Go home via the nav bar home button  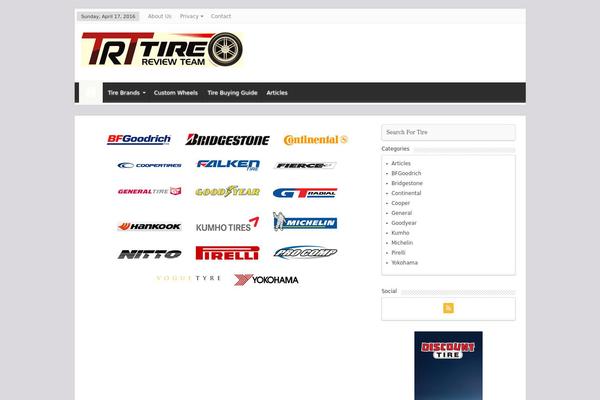pyautogui.click(x=91, y=93)
